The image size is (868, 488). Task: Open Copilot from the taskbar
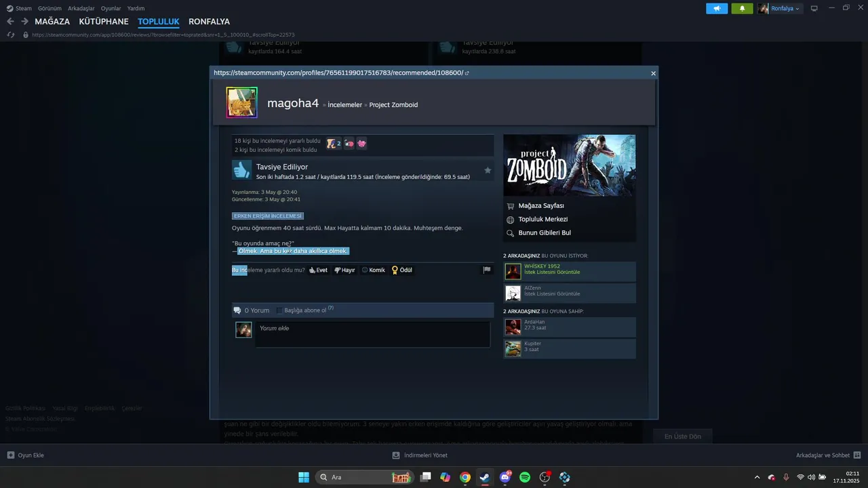tap(445, 477)
